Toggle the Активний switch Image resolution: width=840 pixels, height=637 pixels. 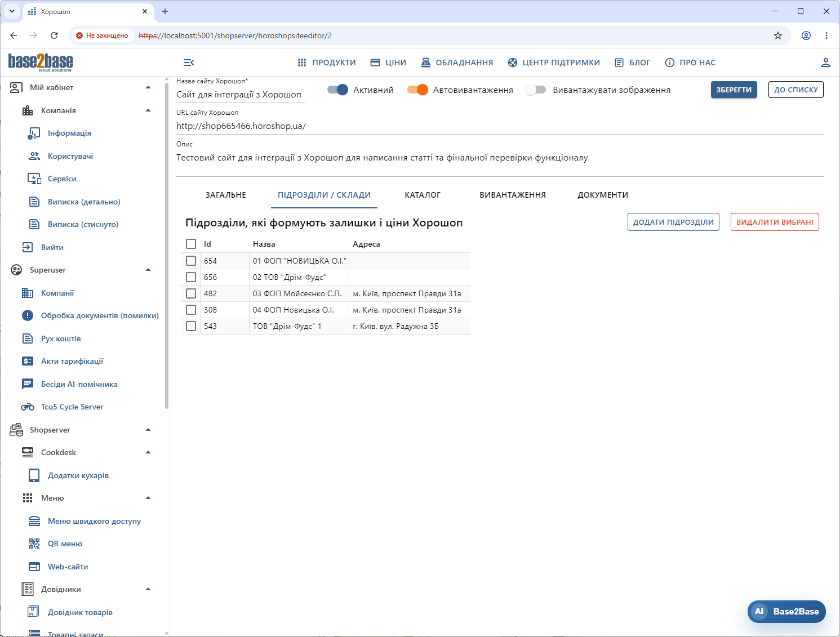point(338,90)
